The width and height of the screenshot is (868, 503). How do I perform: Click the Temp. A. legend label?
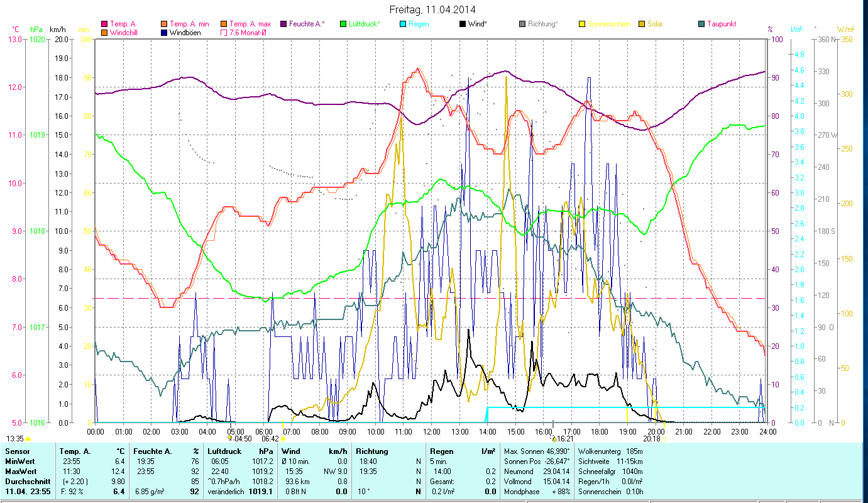pos(123,24)
